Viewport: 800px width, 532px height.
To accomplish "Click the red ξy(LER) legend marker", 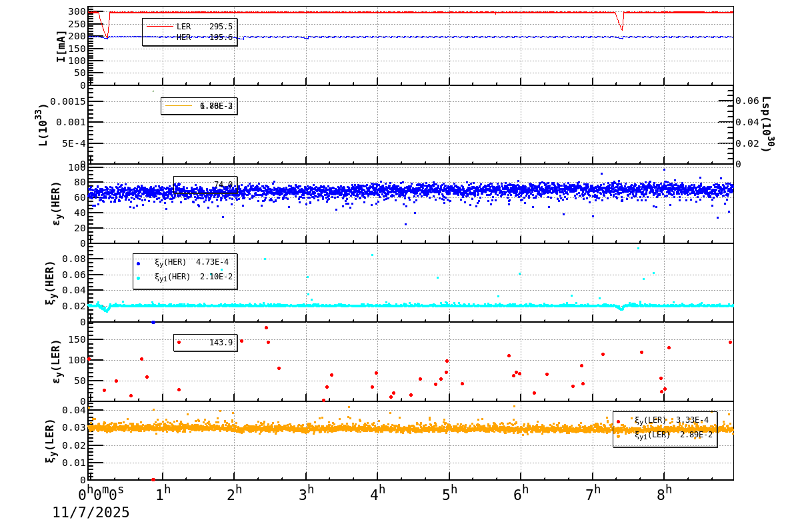I will tap(618, 421).
